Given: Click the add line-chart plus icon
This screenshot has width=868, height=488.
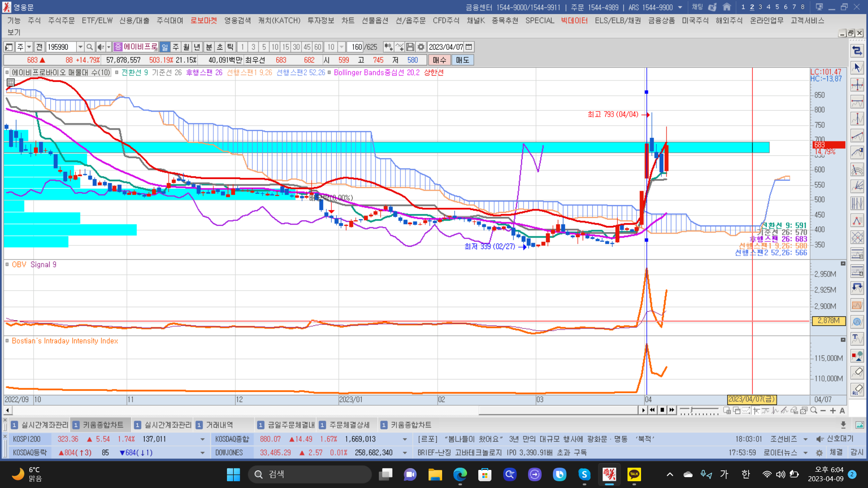Looking at the screenshot, I should coord(399,47).
